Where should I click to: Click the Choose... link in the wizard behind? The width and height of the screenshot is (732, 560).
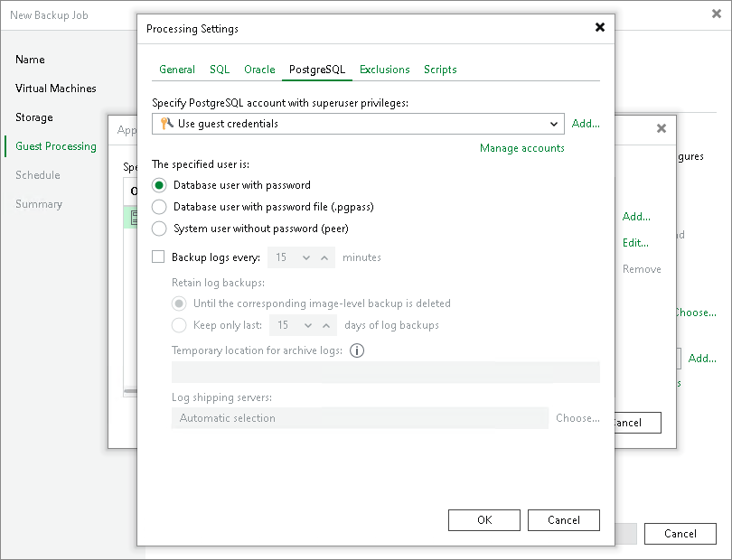point(697,313)
